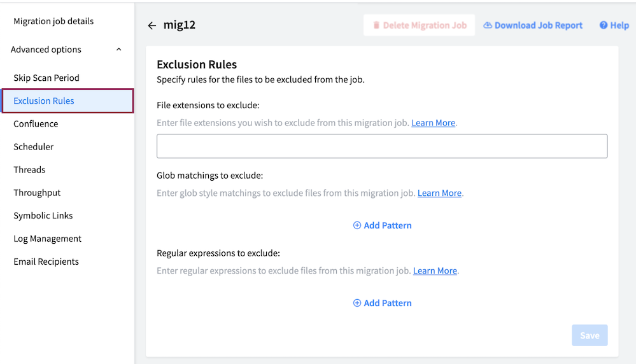Open Email Recipients settings

tap(46, 262)
